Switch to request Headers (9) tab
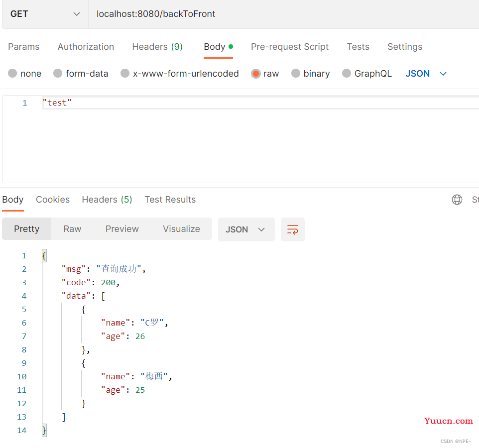 coord(157,47)
